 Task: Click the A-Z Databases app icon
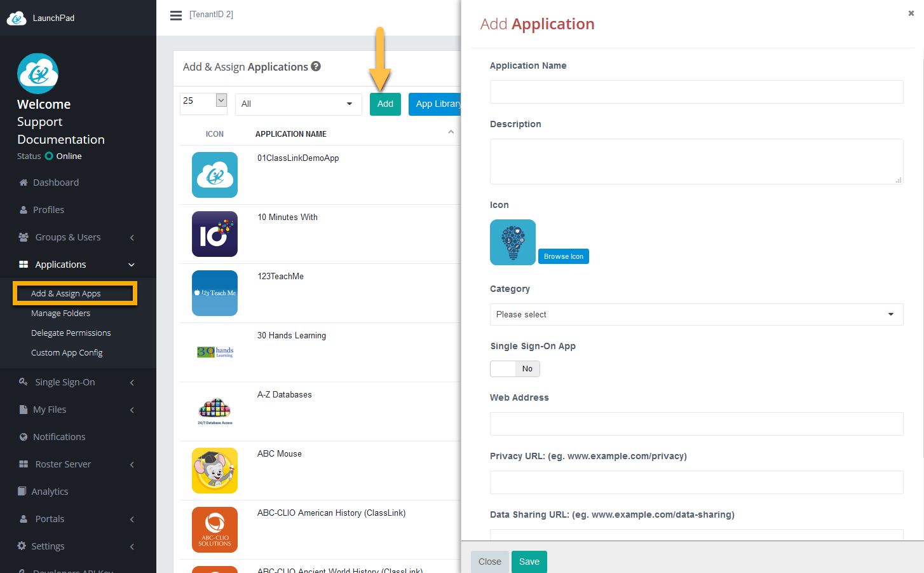click(x=215, y=411)
